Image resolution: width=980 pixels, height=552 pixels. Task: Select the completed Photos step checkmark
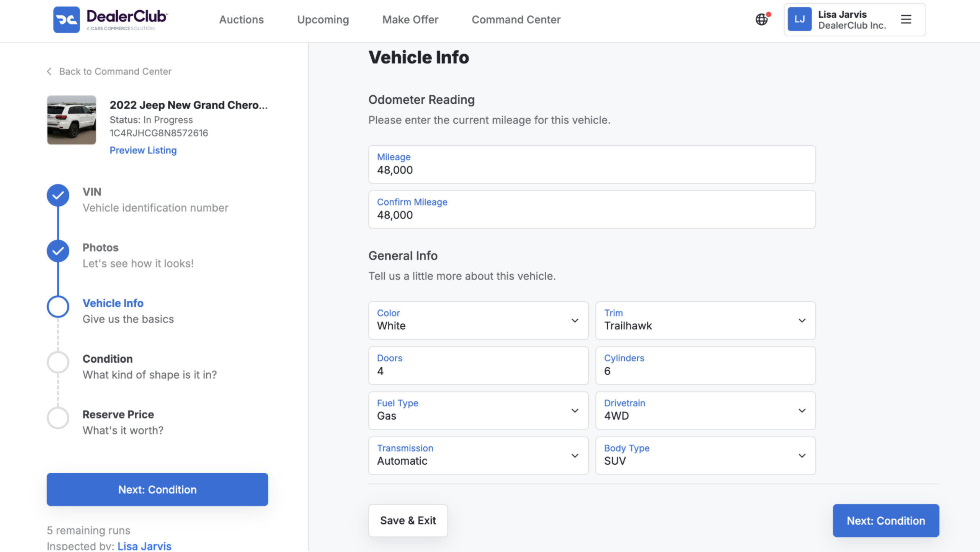point(58,251)
